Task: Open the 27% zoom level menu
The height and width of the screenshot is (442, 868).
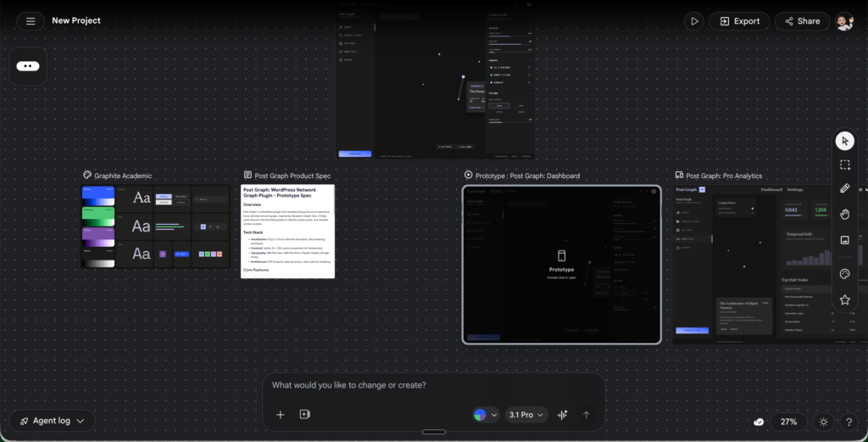Action: pyautogui.click(x=788, y=422)
